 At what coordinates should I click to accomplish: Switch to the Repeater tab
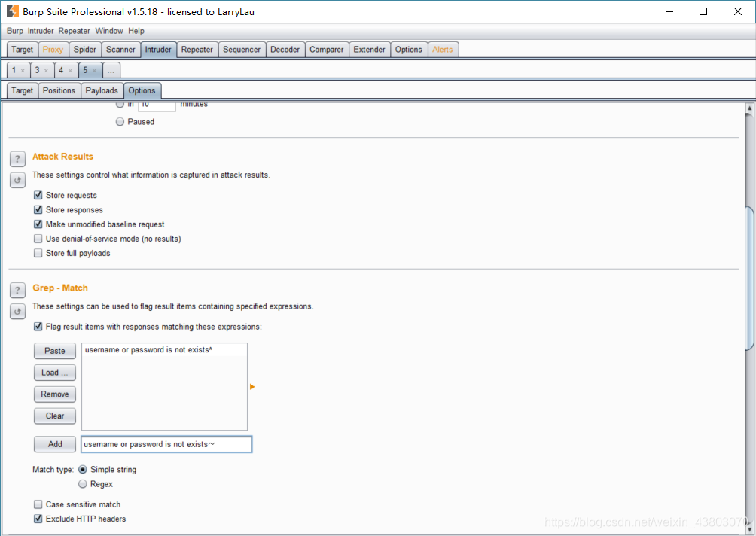click(x=197, y=50)
